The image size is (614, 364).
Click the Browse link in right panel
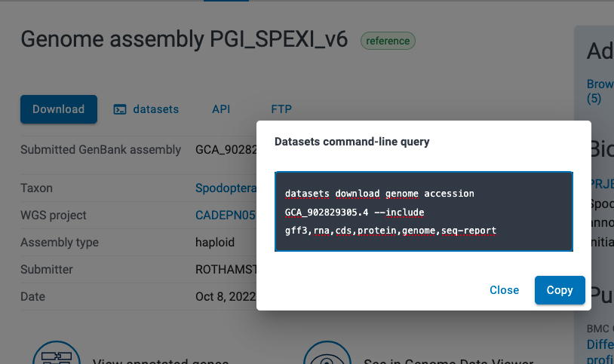[600, 84]
